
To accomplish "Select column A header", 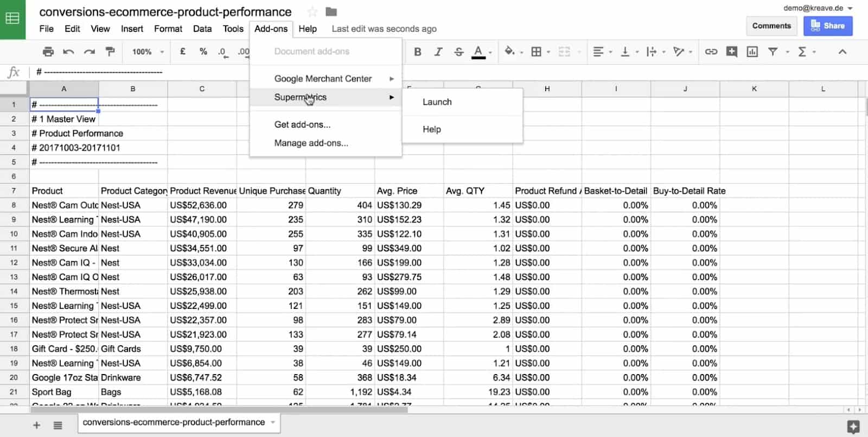I will (x=64, y=88).
